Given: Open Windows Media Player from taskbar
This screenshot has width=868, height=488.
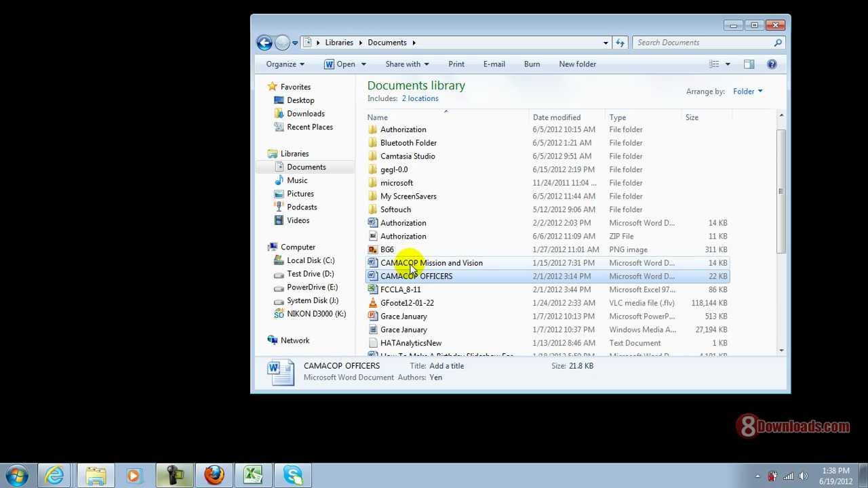Looking at the screenshot, I should coord(134,475).
